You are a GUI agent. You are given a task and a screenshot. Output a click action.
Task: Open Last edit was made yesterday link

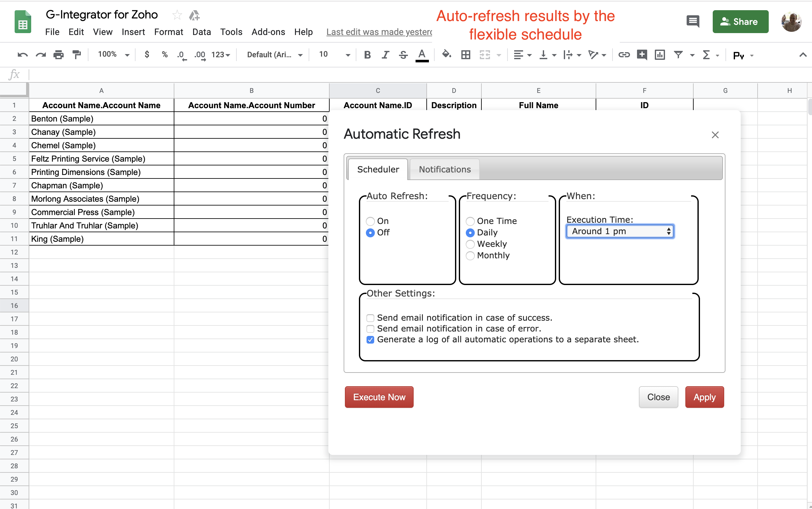(x=379, y=32)
